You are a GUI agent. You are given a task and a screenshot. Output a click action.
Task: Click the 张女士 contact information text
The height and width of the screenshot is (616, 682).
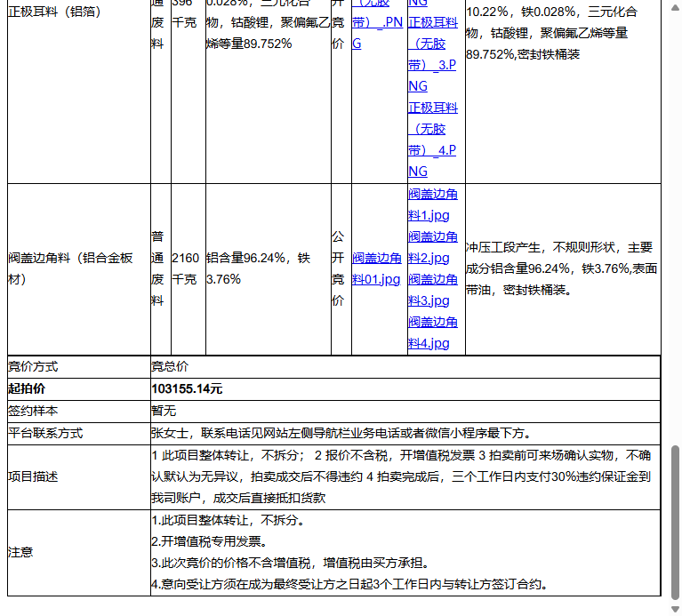pyautogui.click(x=342, y=434)
